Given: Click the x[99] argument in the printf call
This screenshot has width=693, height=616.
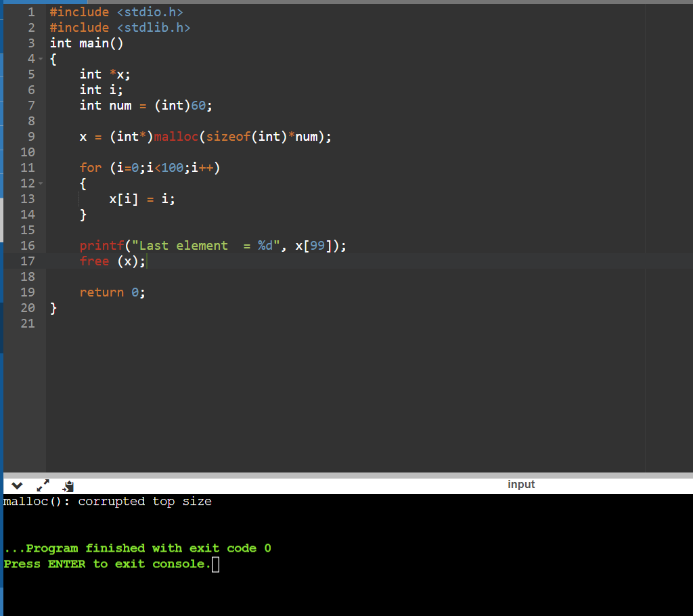Looking at the screenshot, I should pyautogui.click(x=311, y=245).
